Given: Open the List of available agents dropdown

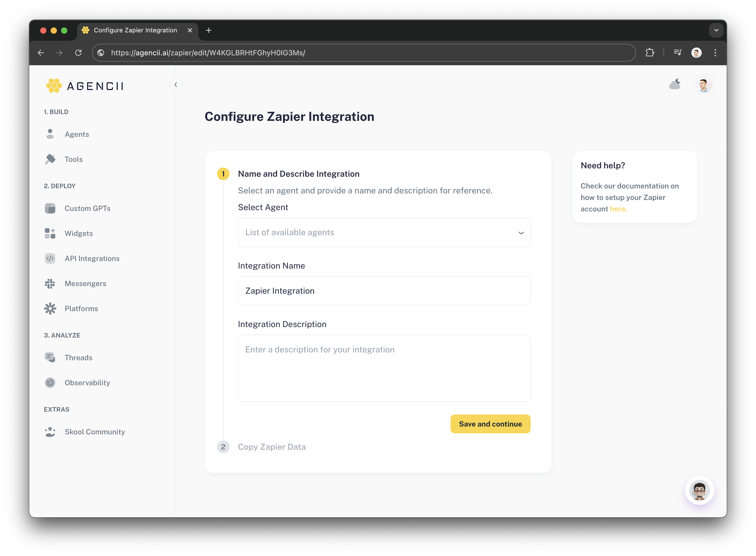Looking at the screenshot, I should [384, 232].
